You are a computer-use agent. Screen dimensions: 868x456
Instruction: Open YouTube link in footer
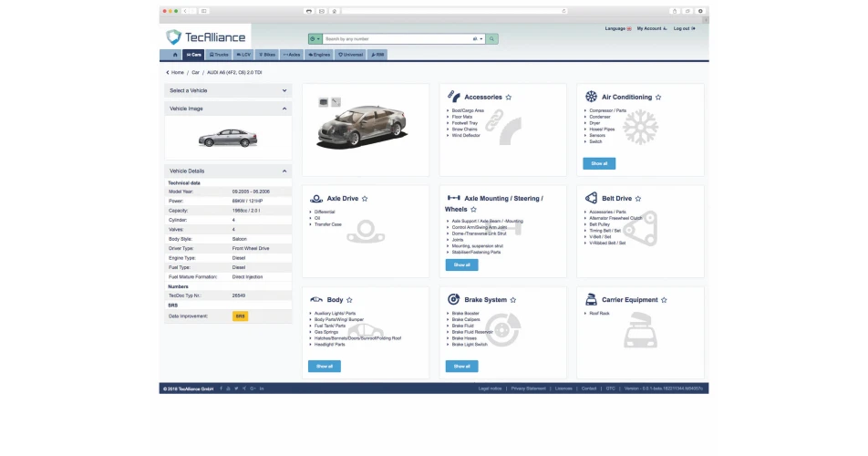tap(228, 389)
